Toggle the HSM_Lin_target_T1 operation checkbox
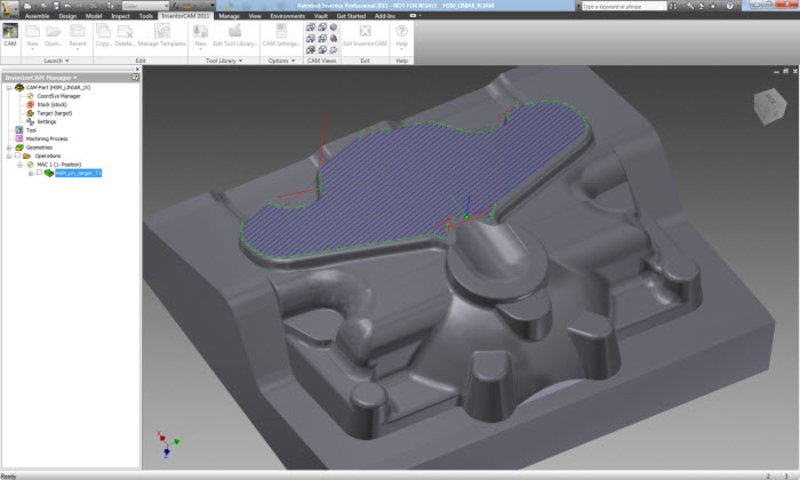800x480 pixels. (x=39, y=173)
